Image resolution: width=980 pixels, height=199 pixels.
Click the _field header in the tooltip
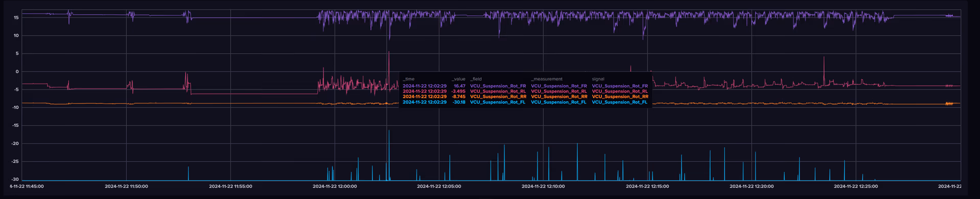[x=476, y=79]
